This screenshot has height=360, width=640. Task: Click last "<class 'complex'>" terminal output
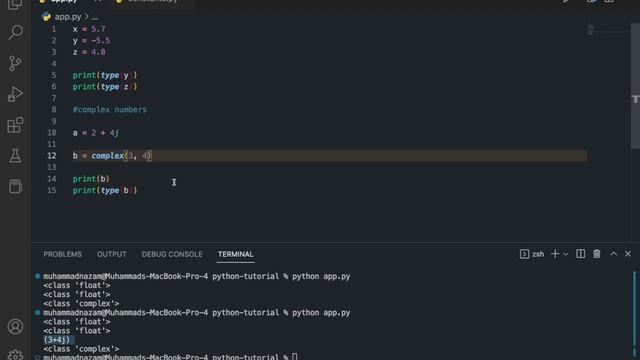click(x=81, y=349)
